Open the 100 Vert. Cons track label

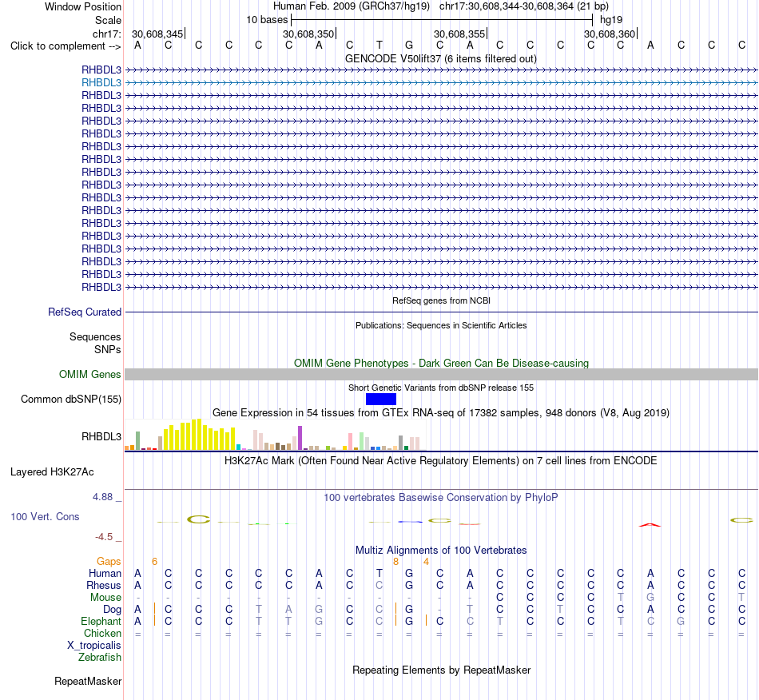point(45,516)
